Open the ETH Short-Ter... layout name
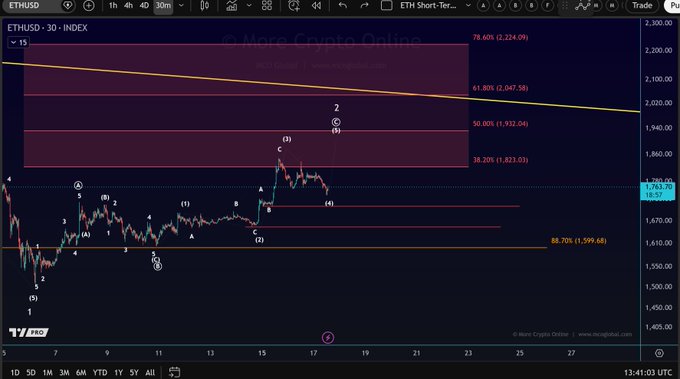 pos(428,6)
